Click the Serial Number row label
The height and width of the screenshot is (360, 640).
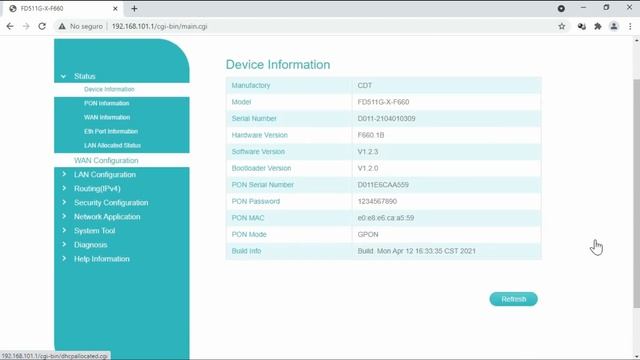pos(254,119)
